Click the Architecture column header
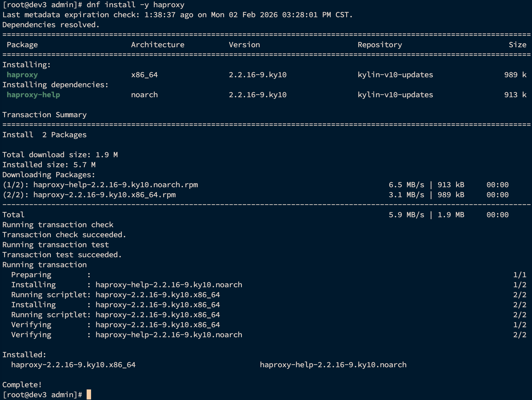 [x=157, y=45]
